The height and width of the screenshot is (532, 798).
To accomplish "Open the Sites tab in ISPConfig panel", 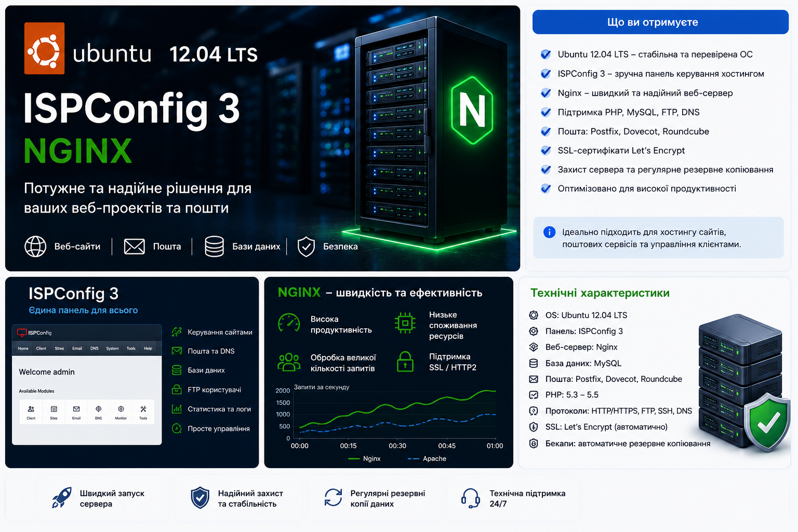I will (59, 348).
